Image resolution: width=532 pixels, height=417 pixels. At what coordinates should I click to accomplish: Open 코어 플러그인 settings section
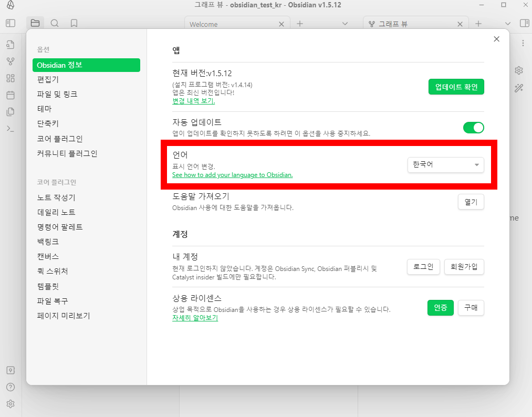(x=86, y=139)
